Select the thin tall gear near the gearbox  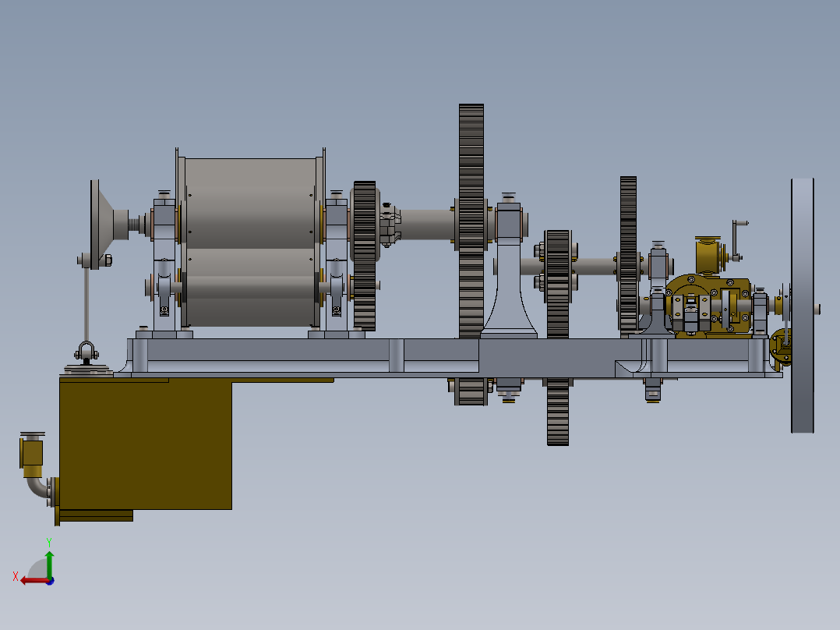(x=628, y=253)
